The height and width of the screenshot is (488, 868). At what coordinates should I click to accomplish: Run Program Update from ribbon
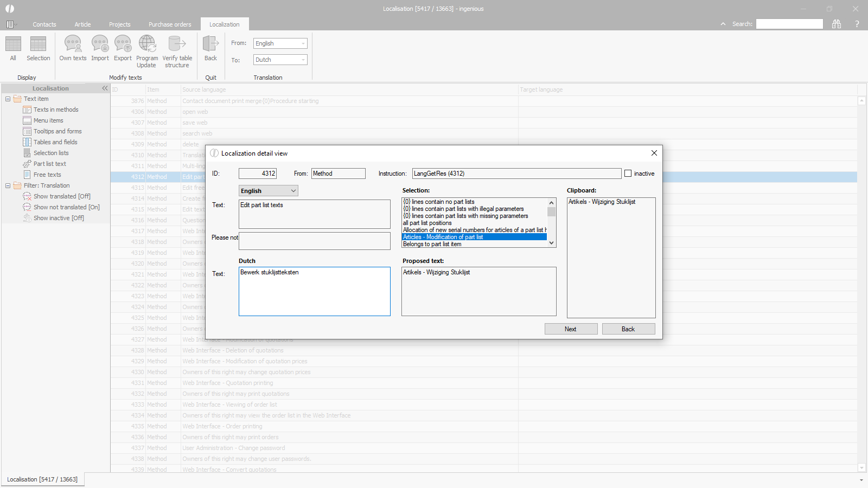pyautogui.click(x=147, y=44)
